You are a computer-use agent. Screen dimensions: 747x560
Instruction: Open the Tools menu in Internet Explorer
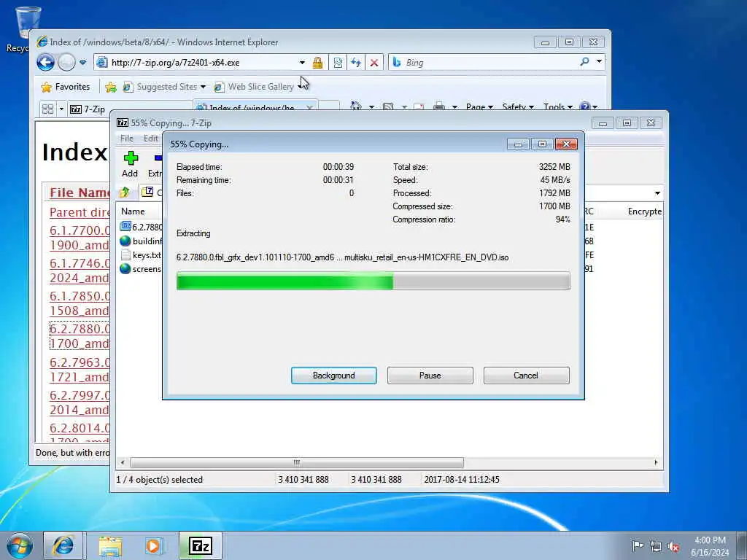coord(558,106)
